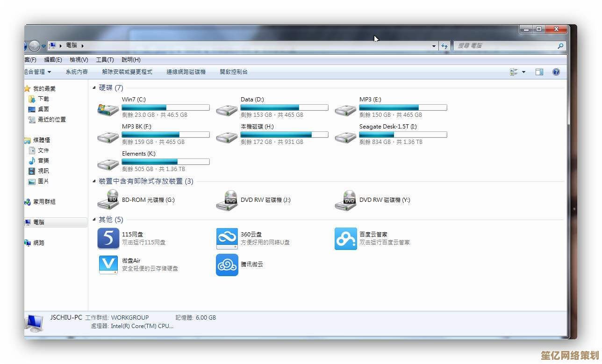Screen dimensions: 602x364
Task: Collapse the 硬碟 (7) group
Action: pos(94,88)
